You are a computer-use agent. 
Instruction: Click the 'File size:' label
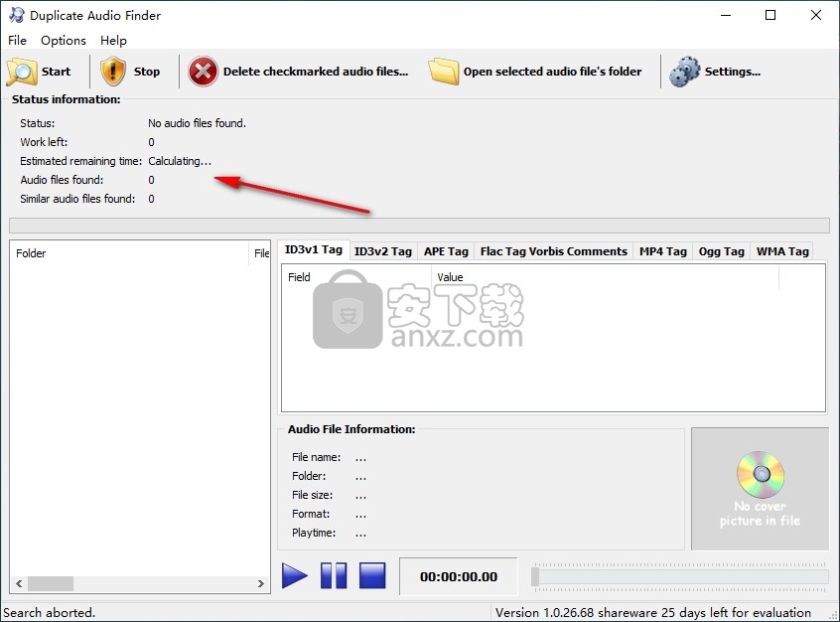(313, 495)
